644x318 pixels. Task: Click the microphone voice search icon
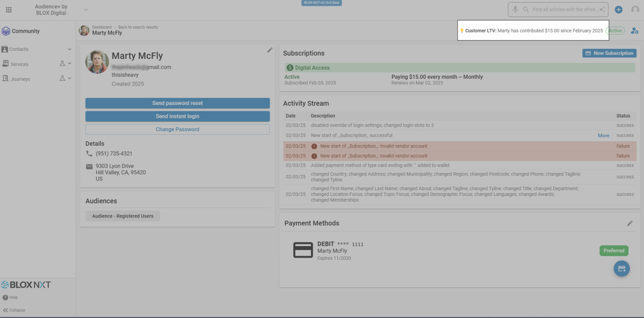point(515,10)
